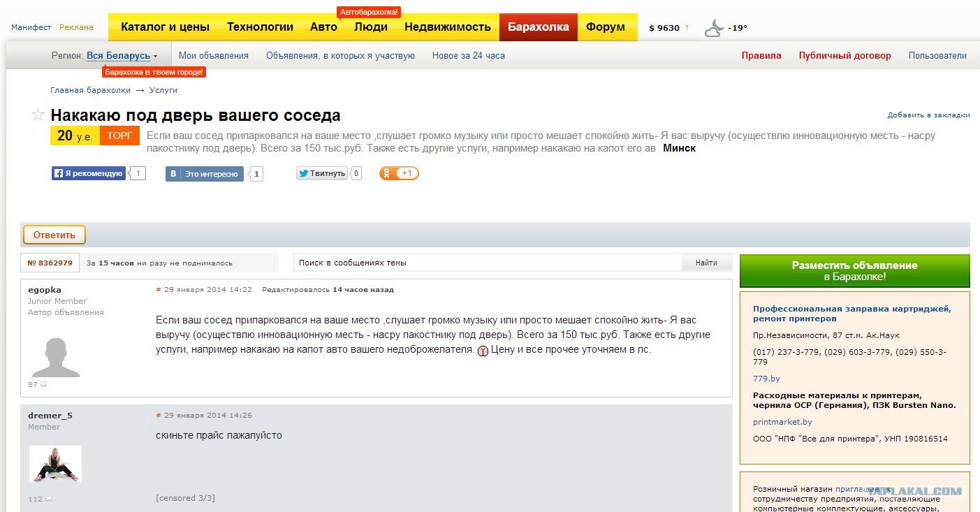Open the 779.by ad link
The width and height of the screenshot is (980, 512).
pyautogui.click(x=766, y=379)
